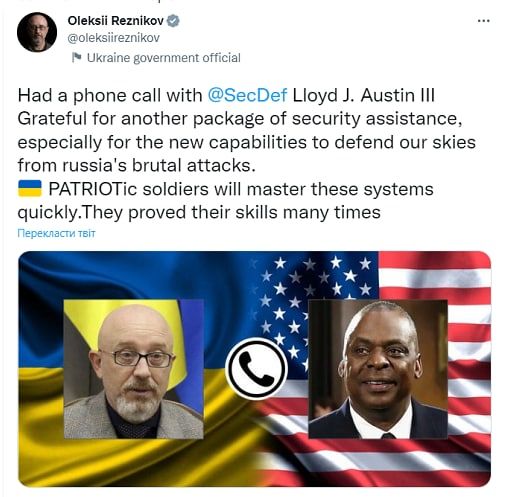Click the red and white stripes in image
Image resolution: width=505 pixels, height=497 pixels.
[468, 367]
